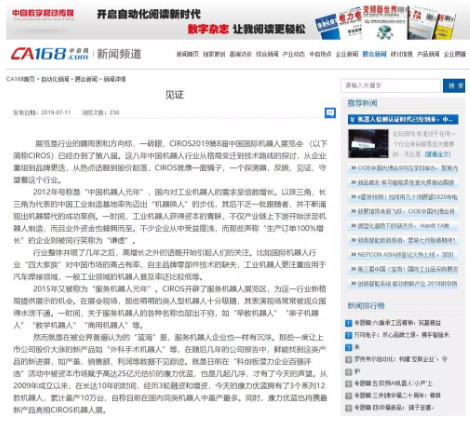This screenshot has width=470, height=422.
Task: Open the 独家原创 nav item
Action: 214,54
